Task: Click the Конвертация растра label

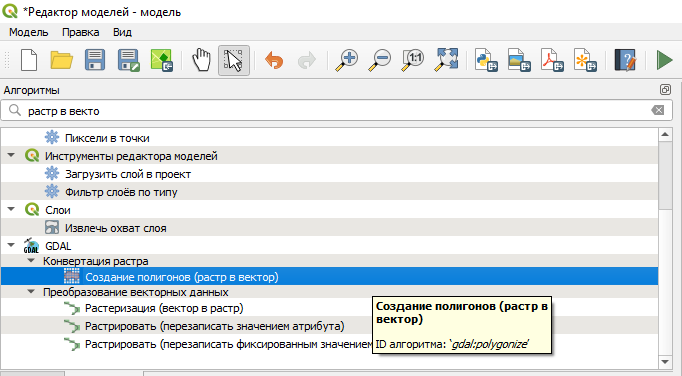Action: [96, 261]
